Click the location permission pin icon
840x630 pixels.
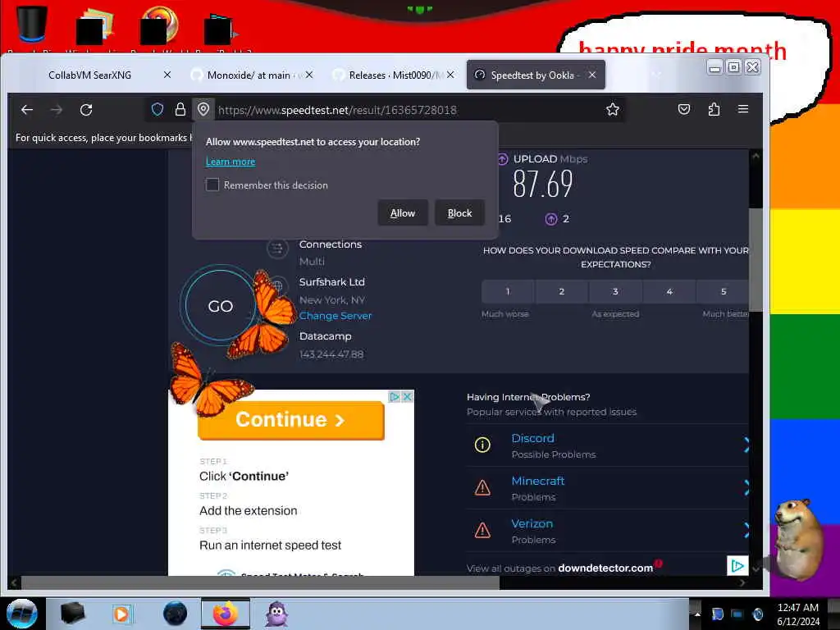[203, 110]
